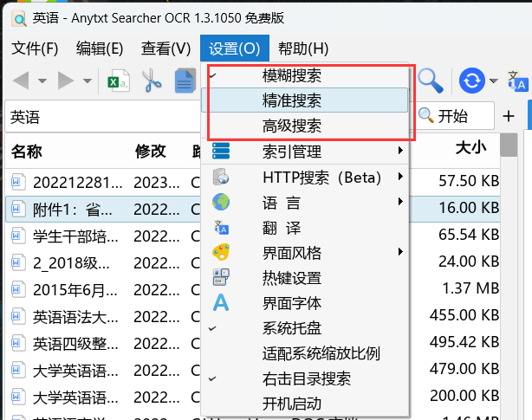Expand the HTTP搜索 (Beta) submenu
The width and height of the screenshot is (532, 420).
tap(305, 177)
